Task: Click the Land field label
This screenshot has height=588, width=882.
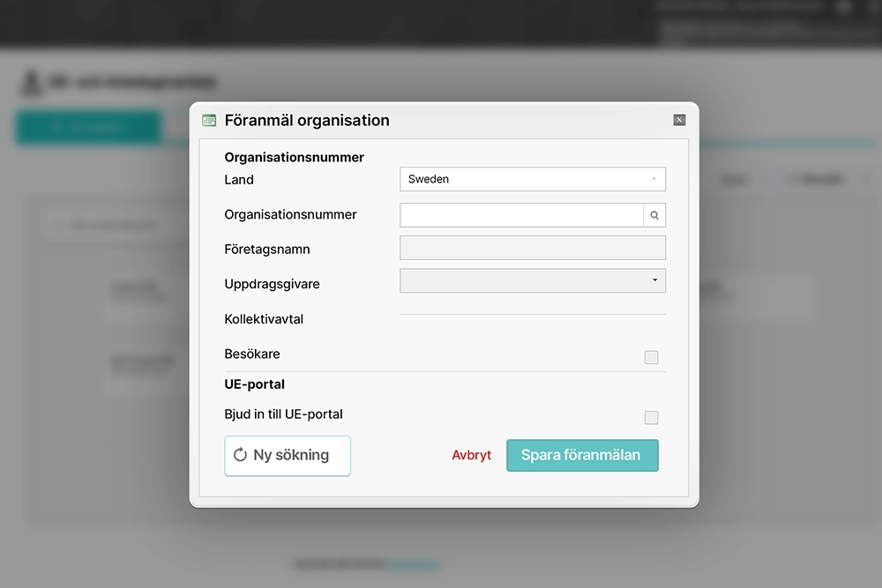Action: point(239,180)
